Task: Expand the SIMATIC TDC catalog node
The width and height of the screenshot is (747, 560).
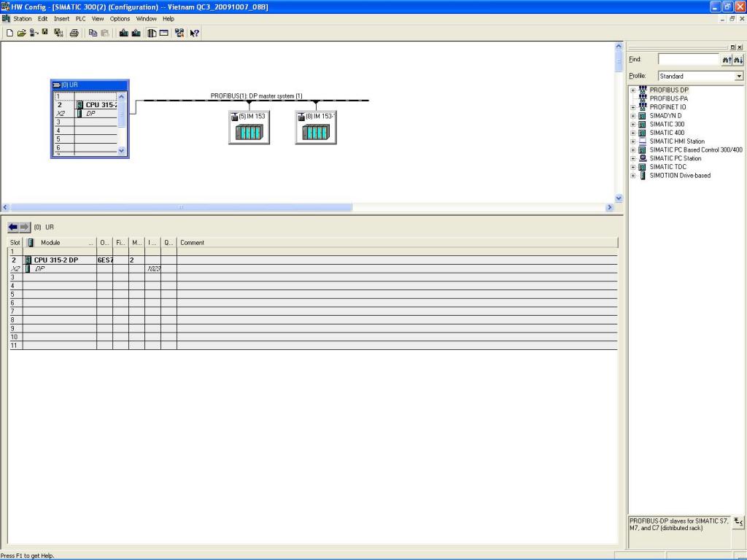Action: tap(632, 167)
